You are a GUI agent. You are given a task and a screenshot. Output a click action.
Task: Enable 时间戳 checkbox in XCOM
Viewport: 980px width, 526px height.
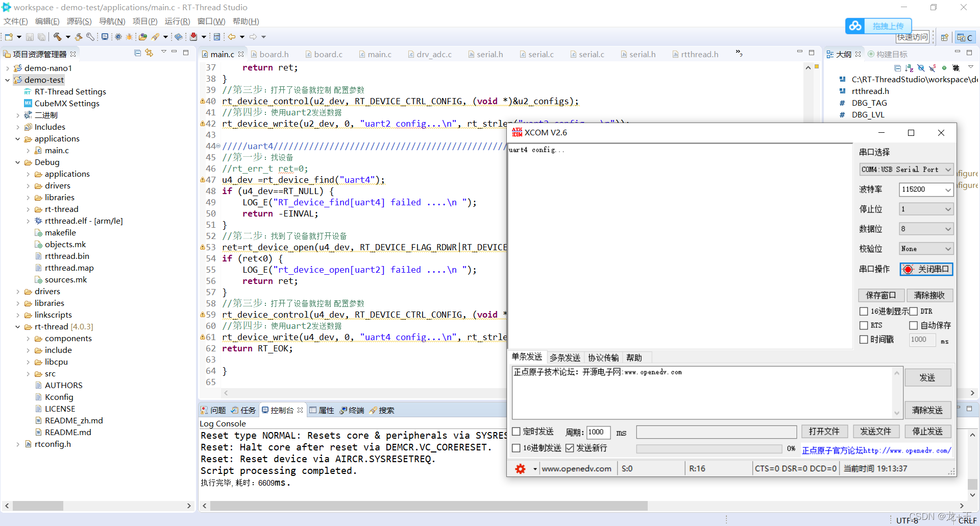864,340
